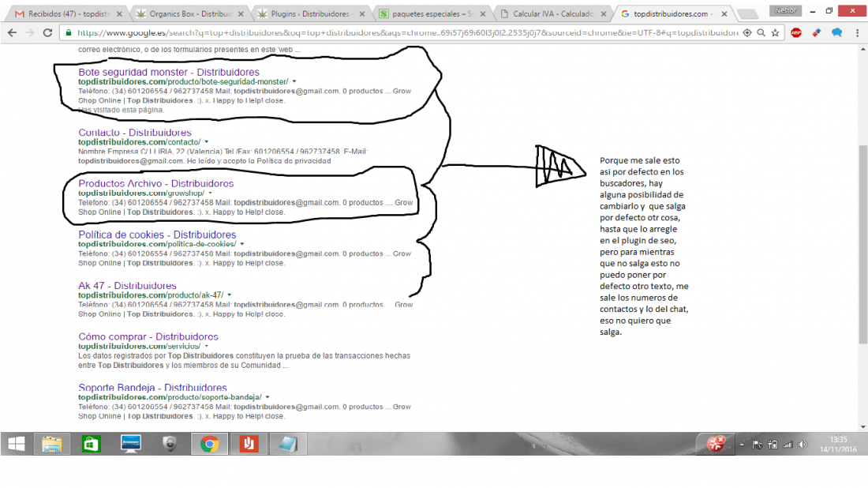Click the Nestor profile button
Screen dimensions: 868x488
tap(785, 10)
